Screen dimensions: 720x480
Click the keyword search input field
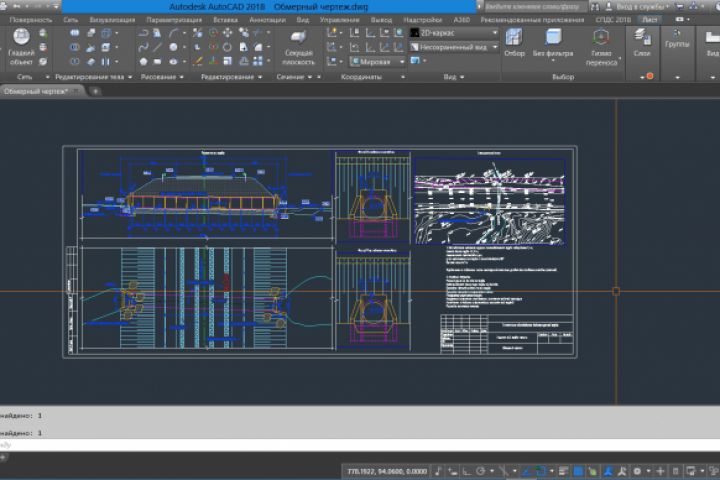[535, 6]
